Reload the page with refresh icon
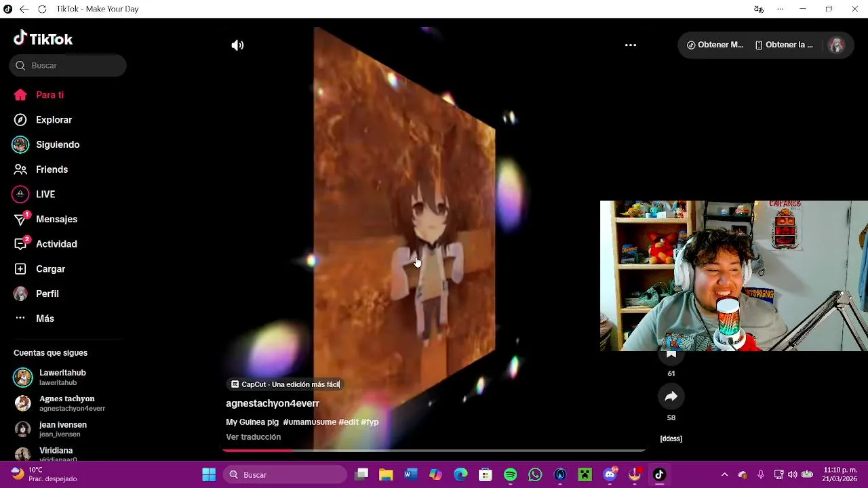868x488 pixels. [x=42, y=9]
